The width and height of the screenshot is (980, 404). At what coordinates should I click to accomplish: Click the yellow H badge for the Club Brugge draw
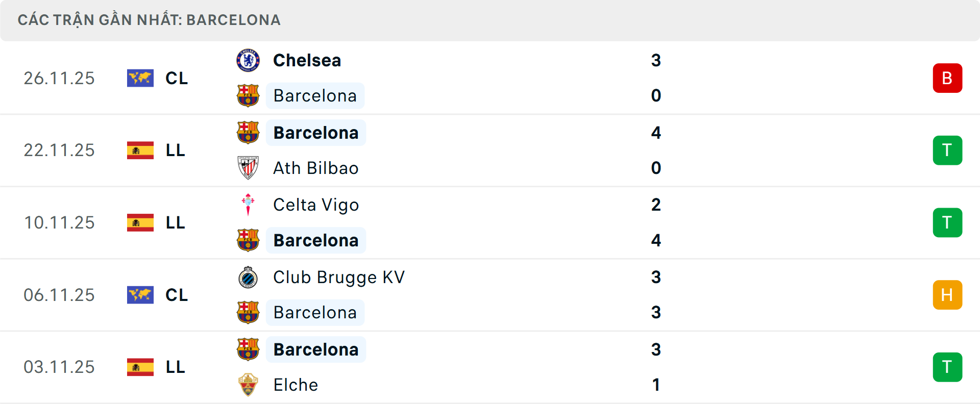(947, 295)
